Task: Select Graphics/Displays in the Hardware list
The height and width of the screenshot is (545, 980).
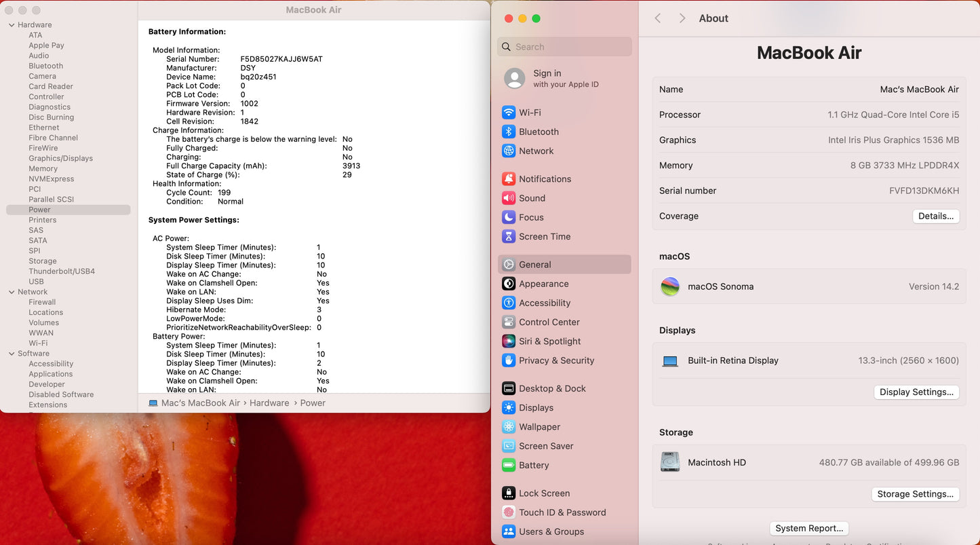Action: [x=60, y=158]
